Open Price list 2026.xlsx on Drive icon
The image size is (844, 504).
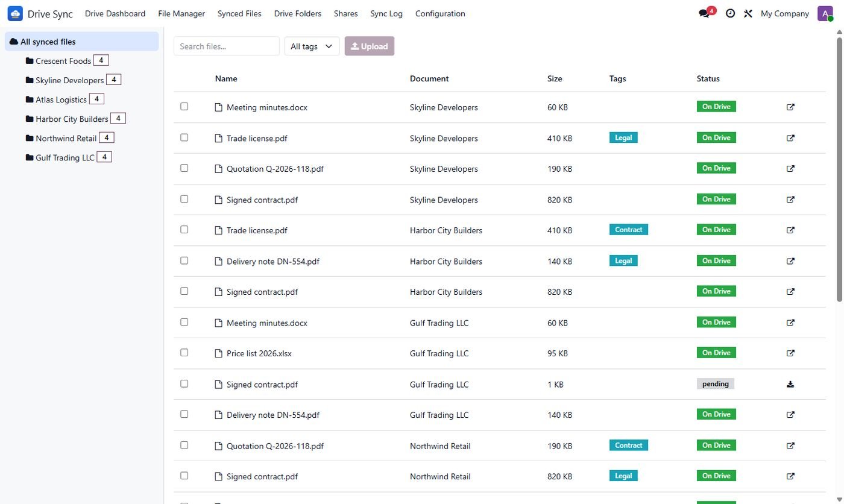(x=790, y=353)
